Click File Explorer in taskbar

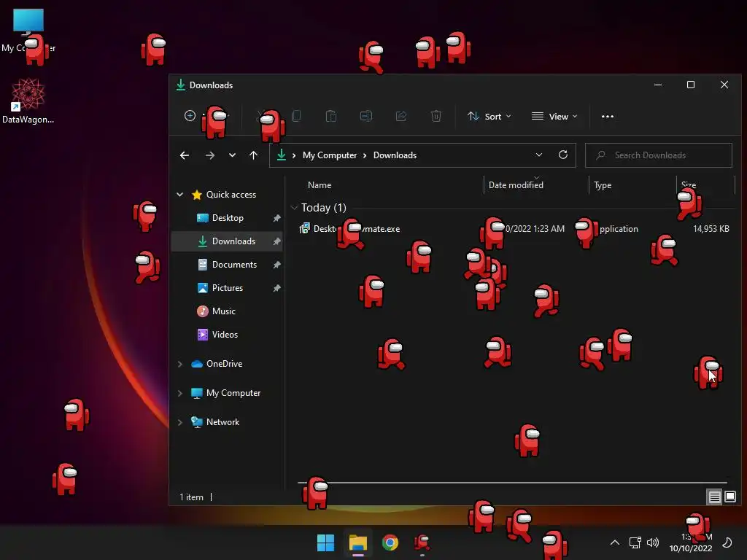357,542
